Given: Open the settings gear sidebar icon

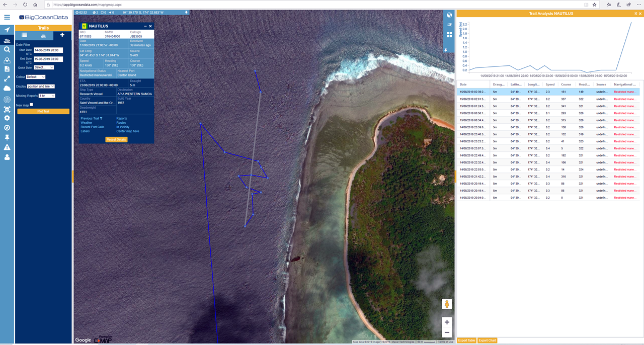Looking at the screenshot, I should [x=7, y=118].
